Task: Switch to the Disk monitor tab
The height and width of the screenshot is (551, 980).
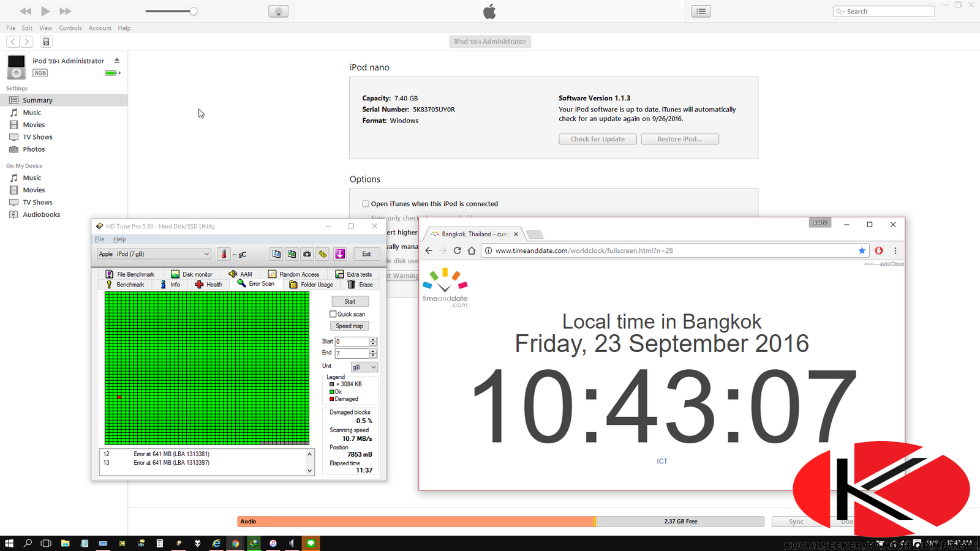Action: point(192,274)
